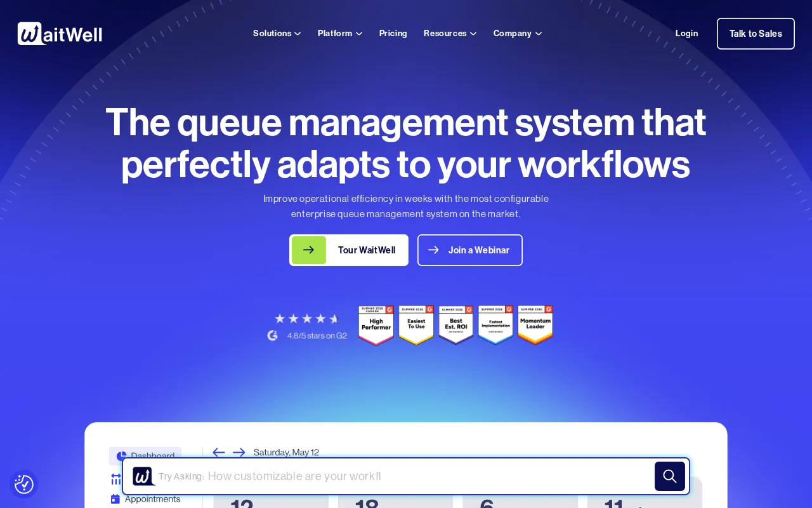Click the Talk to Sales button
This screenshot has width=812, height=508.
tap(756, 34)
